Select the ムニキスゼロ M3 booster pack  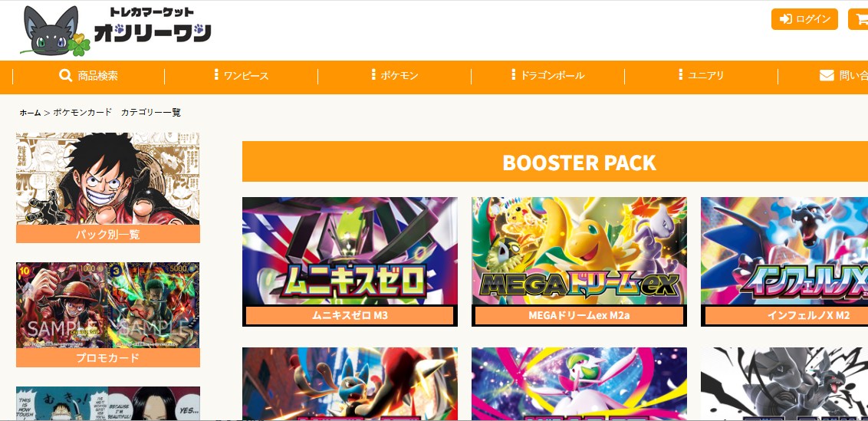click(350, 261)
